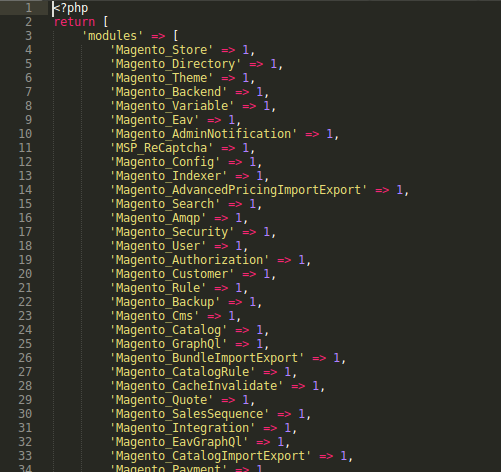This screenshot has width=501, height=472.
Task: Click the '<?php' opening tag
Action: (x=71, y=8)
